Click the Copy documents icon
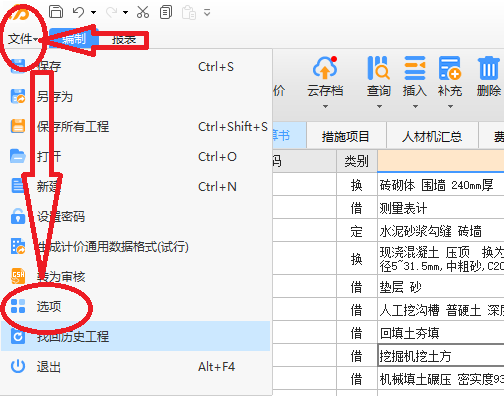The height and width of the screenshot is (396, 504). pyautogui.click(x=166, y=12)
